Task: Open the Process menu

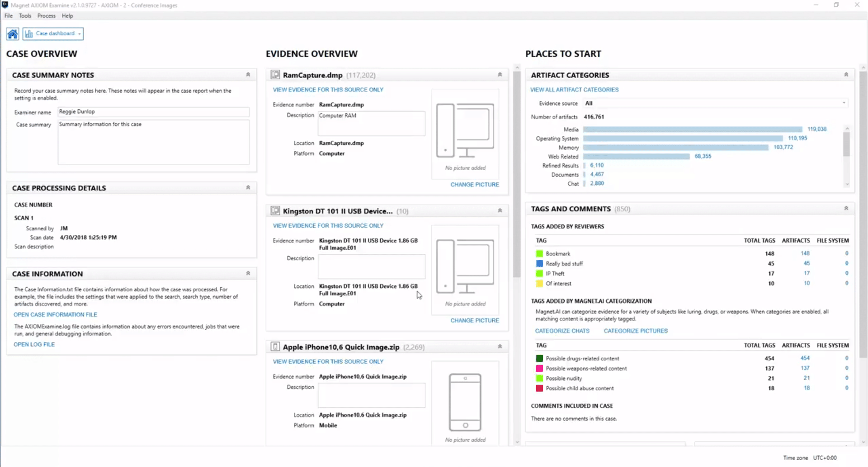Action: 46,16
